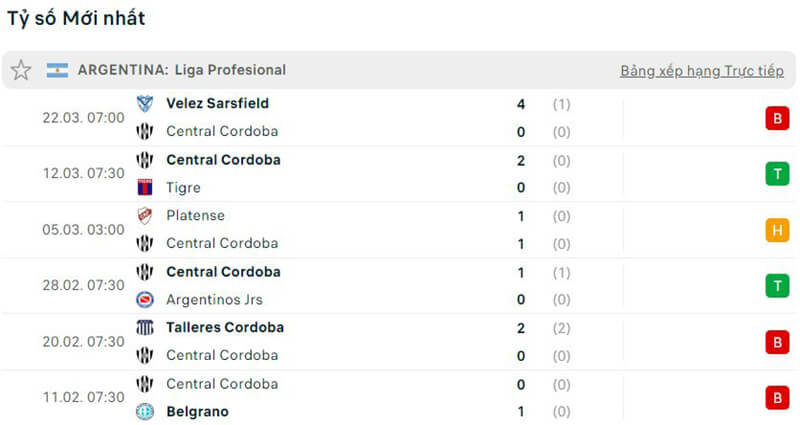Screen dimensions: 800x425
Task: Select the Belgrano team name
Action: [197, 411]
